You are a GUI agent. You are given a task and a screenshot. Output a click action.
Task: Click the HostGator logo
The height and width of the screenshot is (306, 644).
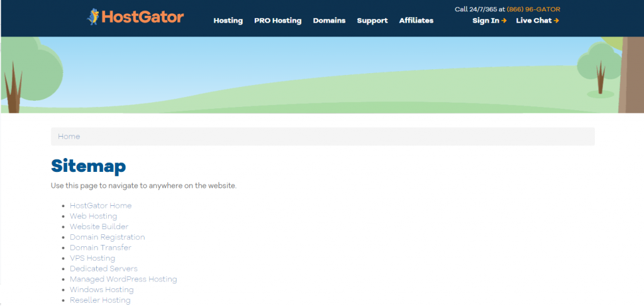click(x=136, y=17)
